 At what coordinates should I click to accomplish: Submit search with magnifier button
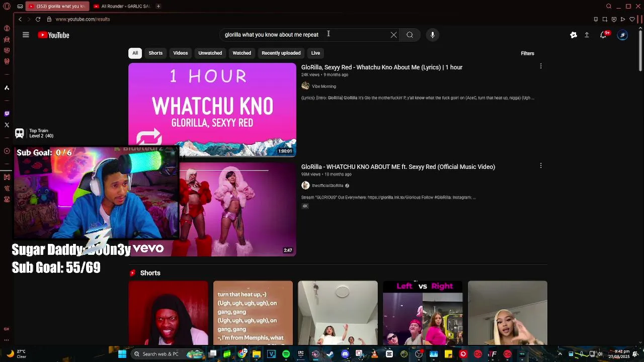click(410, 35)
